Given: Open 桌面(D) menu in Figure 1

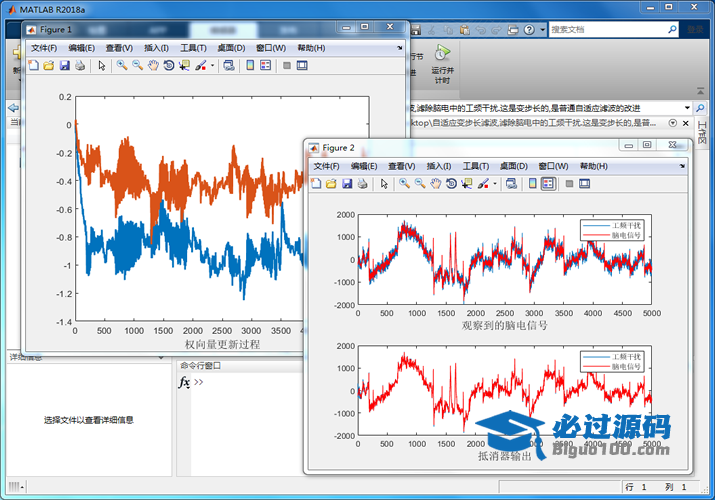Looking at the screenshot, I should point(231,48).
